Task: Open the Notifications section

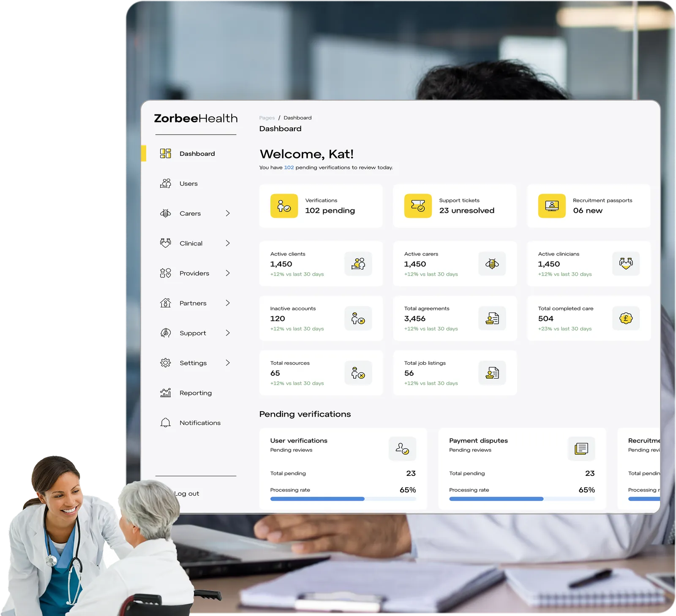Action: (x=200, y=423)
